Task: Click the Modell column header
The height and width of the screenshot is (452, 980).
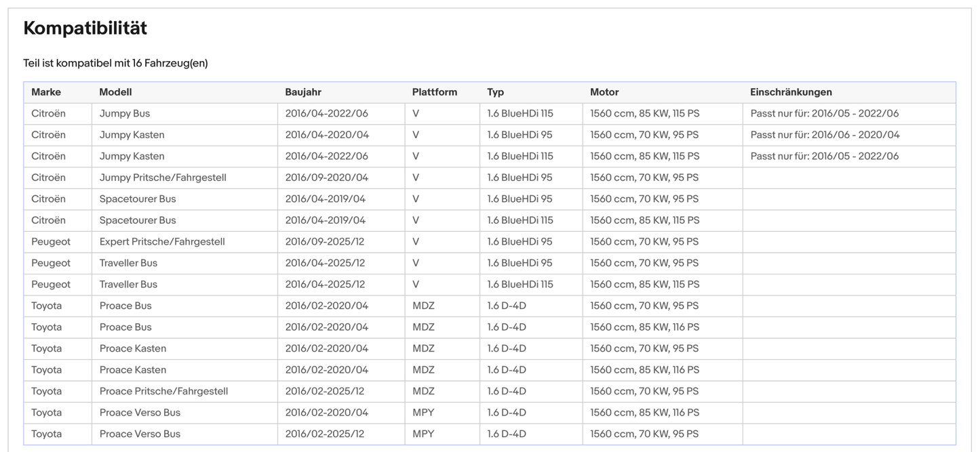Action: [115, 92]
